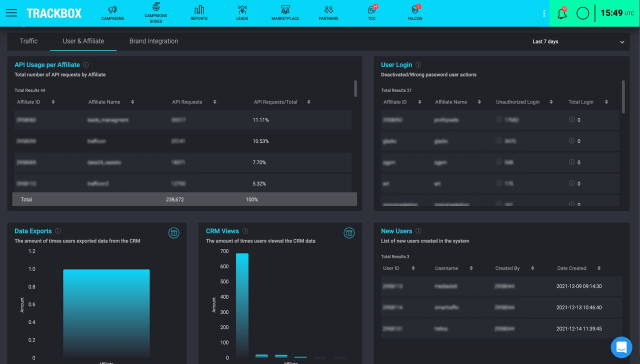The image size is (640, 364).
Task: Open Falcon from the top bar
Action: (x=414, y=12)
